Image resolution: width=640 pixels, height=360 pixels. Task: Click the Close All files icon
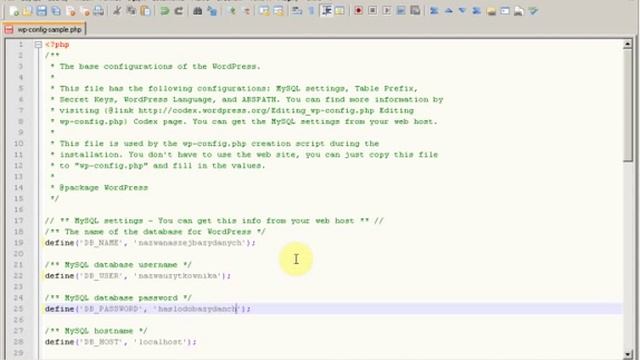point(85,11)
